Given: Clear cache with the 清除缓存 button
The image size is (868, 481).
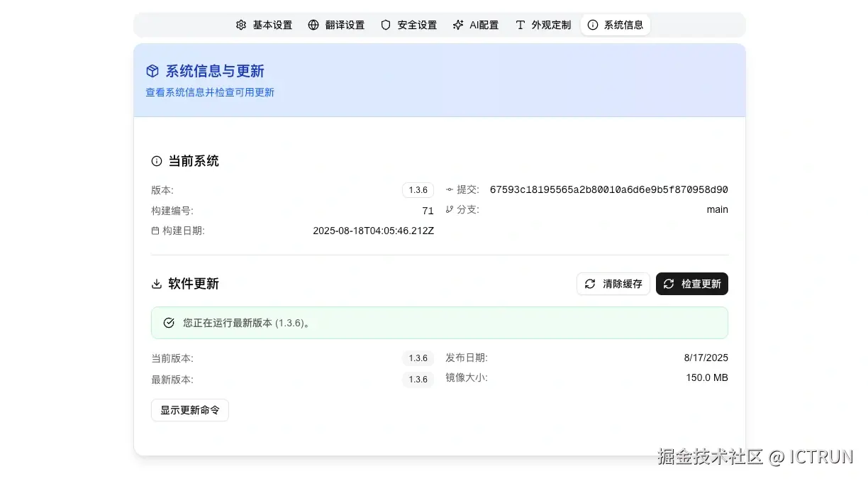Looking at the screenshot, I should coord(613,284).
